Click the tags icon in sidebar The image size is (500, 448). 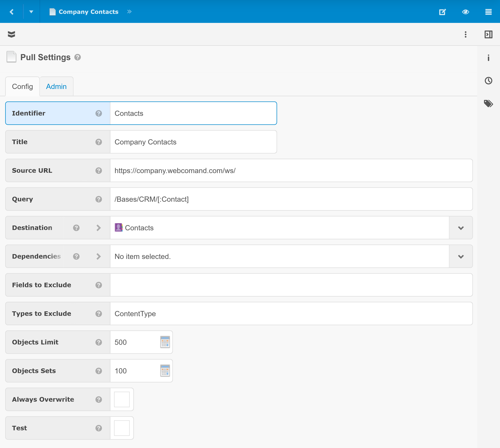[x=488, y=104]
